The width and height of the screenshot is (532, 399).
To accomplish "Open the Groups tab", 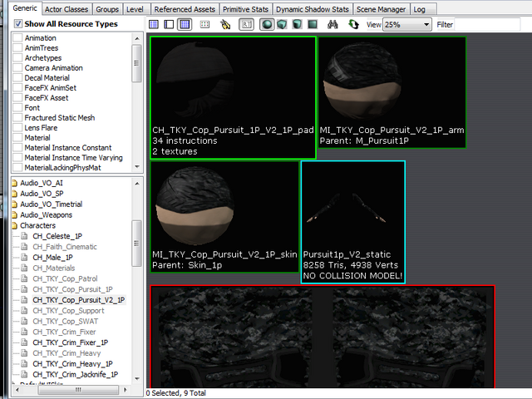I will [x=107, y=9].
